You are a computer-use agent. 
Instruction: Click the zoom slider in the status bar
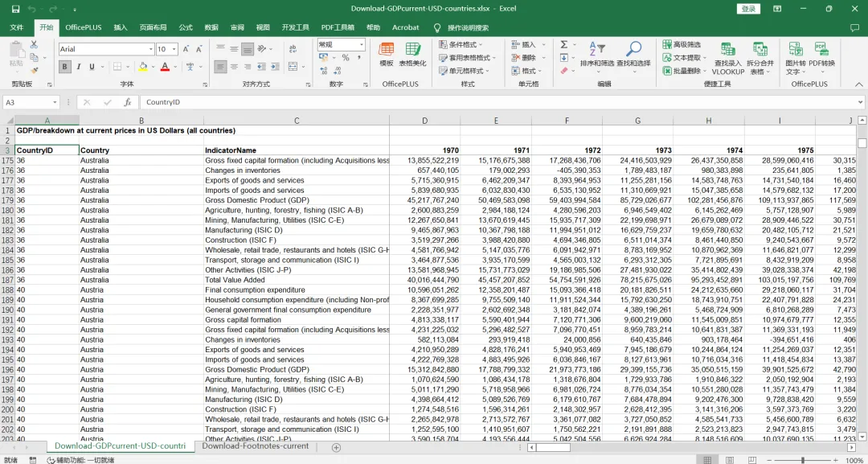[x=803, y=460]
